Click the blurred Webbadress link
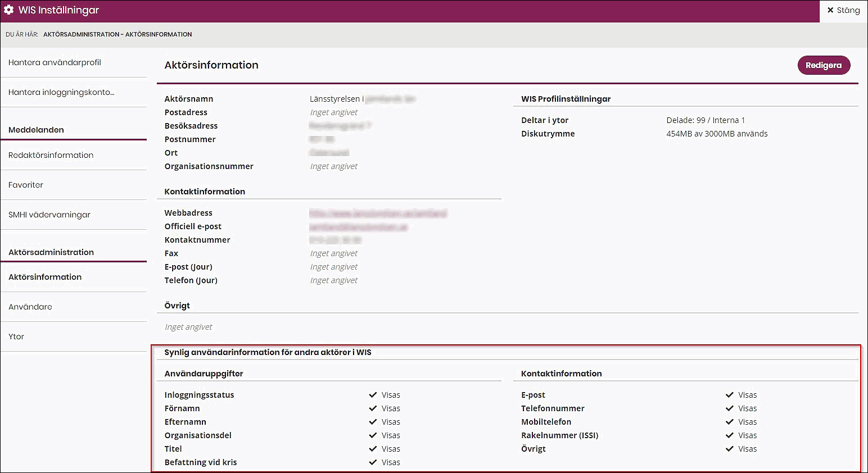868x473 pixels. (378, 213)
